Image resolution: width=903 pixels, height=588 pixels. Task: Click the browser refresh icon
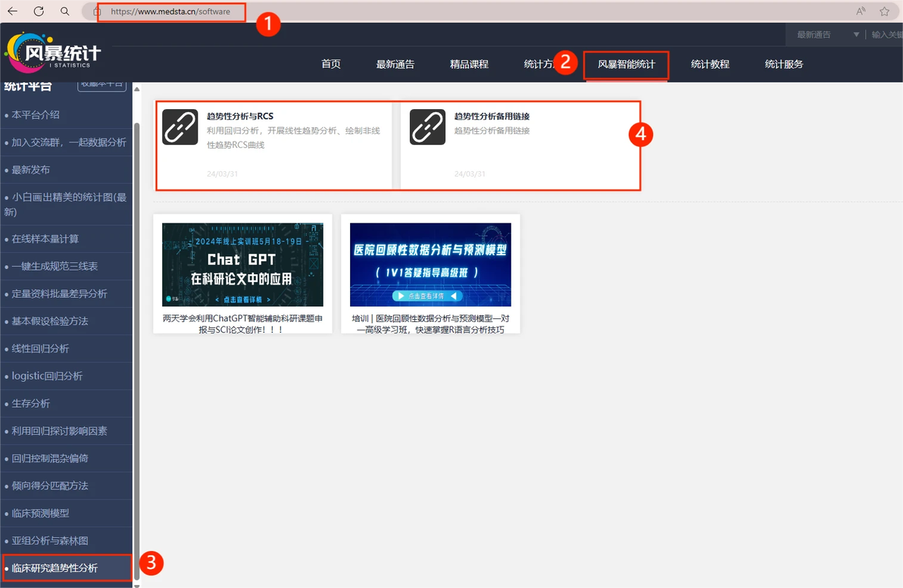(39, 11)
